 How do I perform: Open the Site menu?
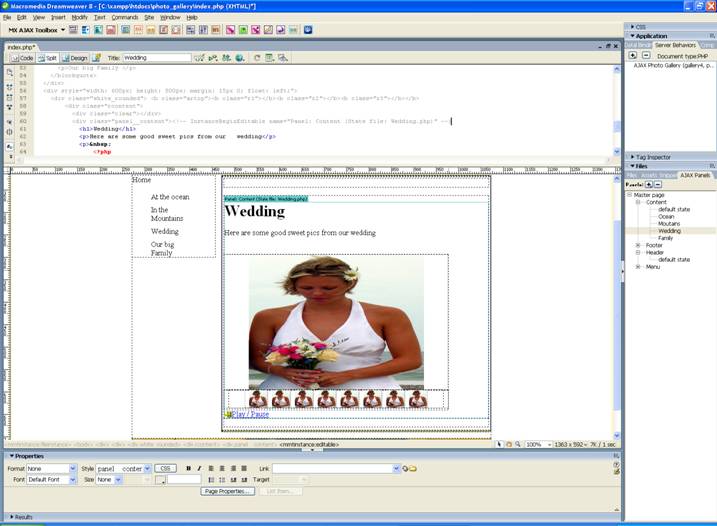[149, 17]
